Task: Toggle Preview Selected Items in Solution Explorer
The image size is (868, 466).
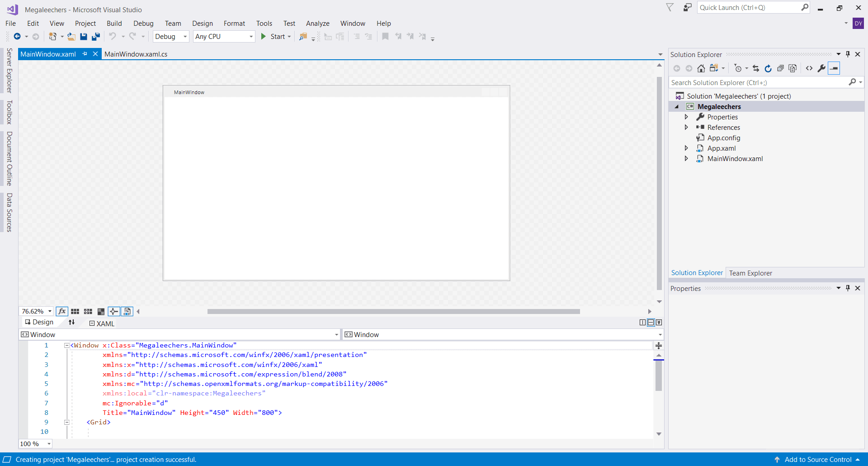Action: point(834,68)
